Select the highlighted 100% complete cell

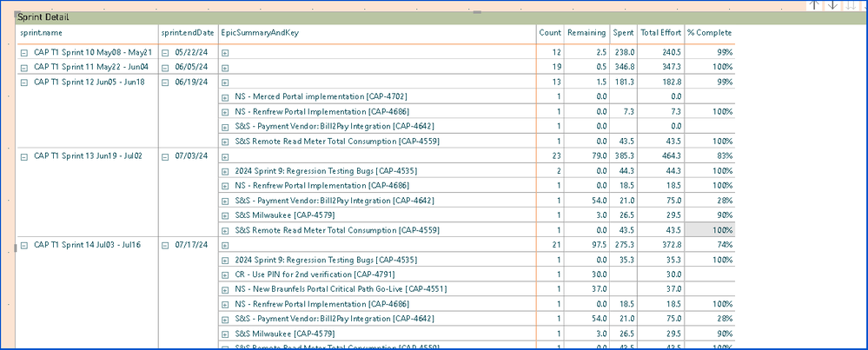click(x=711, y=230)
